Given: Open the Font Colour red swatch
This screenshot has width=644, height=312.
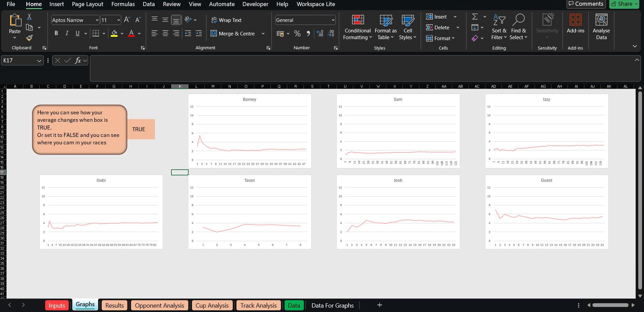Looking at the screenshot, I should (131, 33).
